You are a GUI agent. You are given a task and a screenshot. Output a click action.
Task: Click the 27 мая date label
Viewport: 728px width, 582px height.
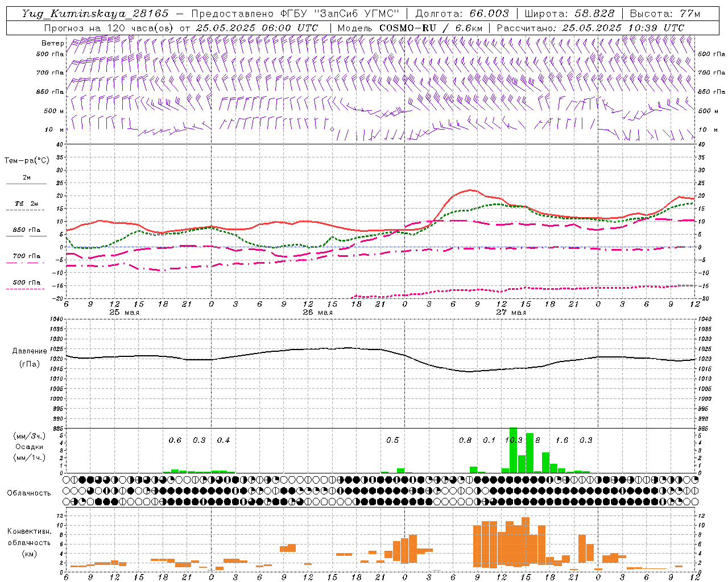511,313
